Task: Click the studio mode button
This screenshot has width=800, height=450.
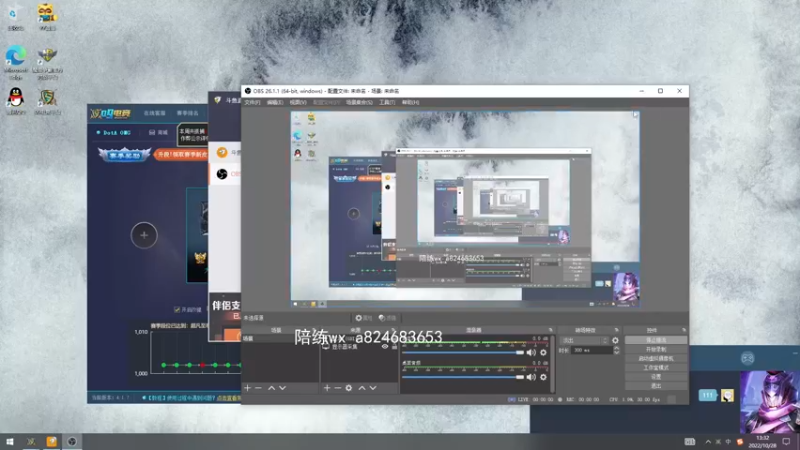Action: click(x=656, y=368)
